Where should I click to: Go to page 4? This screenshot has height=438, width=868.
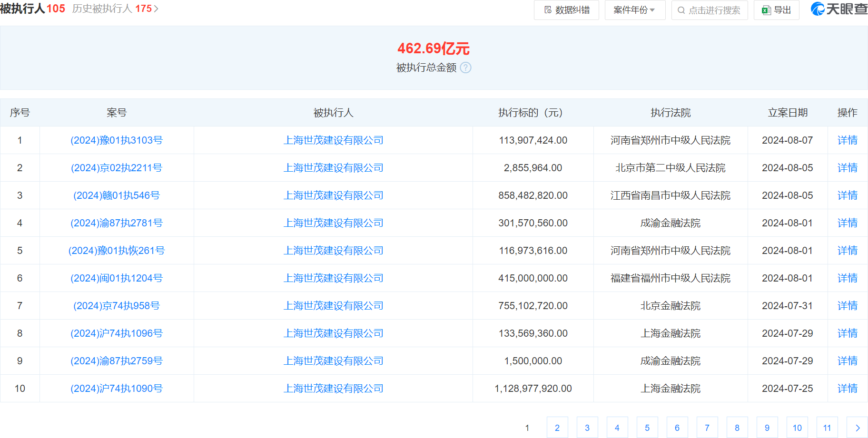(617, 428)
